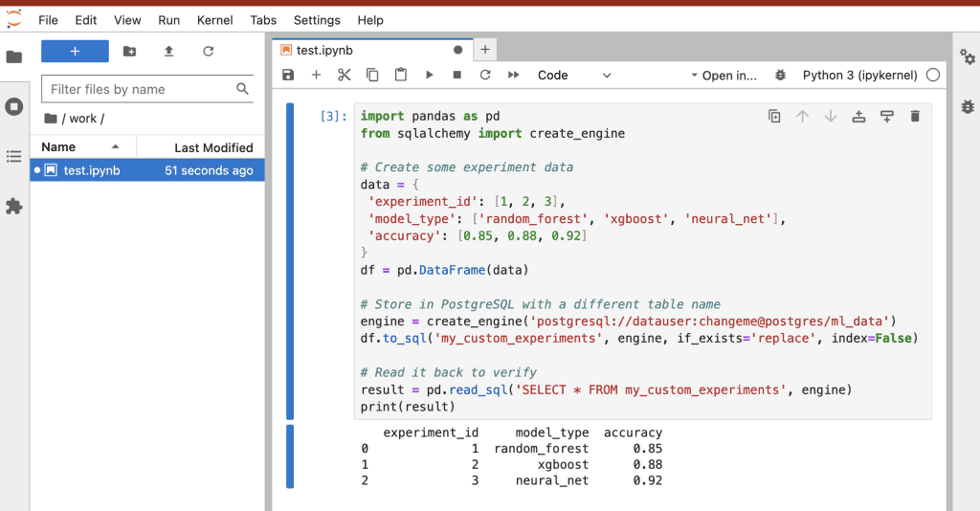Save the notebook with the floppy disk icon
980x511 pixels.
(288, 75)
